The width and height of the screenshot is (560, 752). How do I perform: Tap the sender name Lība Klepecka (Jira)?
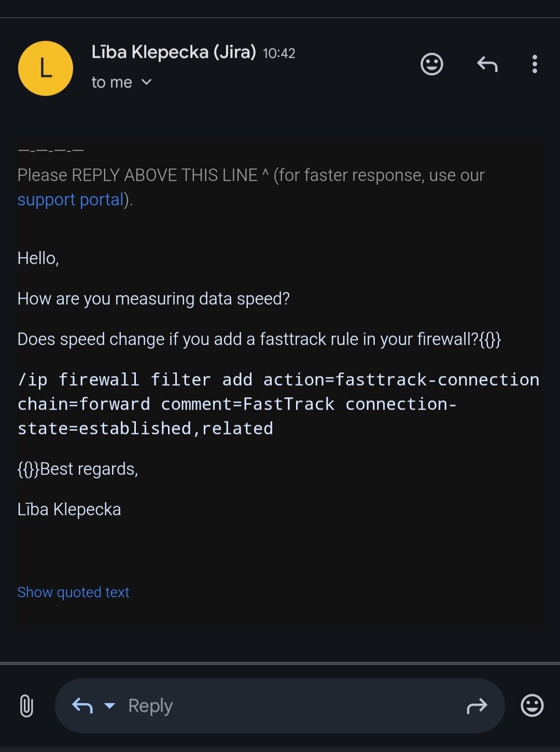click(x=174, y=52)
